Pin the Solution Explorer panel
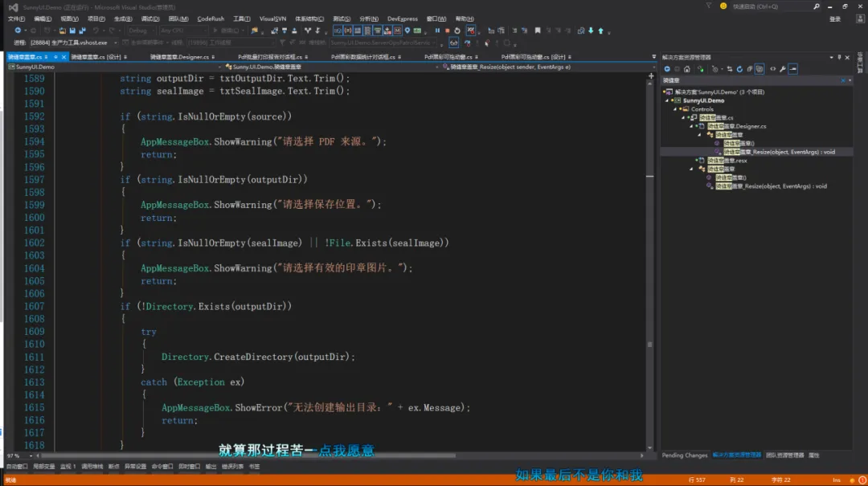Screen dimensions: 868x486 click(839, 57)
